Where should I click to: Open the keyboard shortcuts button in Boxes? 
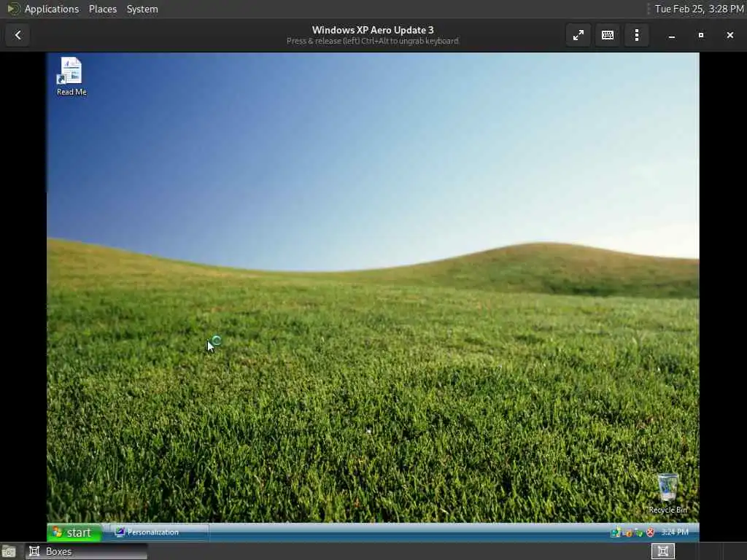[x=608, y=35]
